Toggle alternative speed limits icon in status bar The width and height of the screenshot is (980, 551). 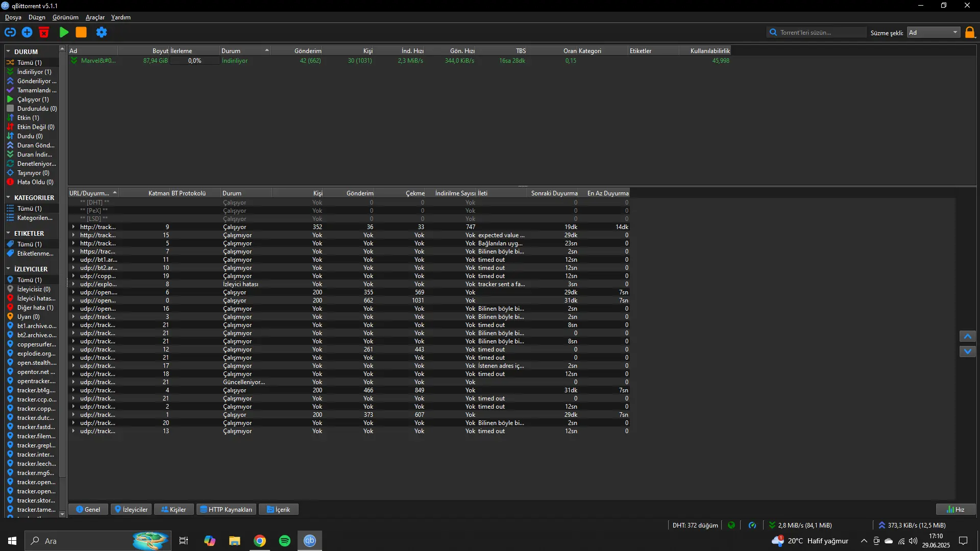click(x=752, y=525)
